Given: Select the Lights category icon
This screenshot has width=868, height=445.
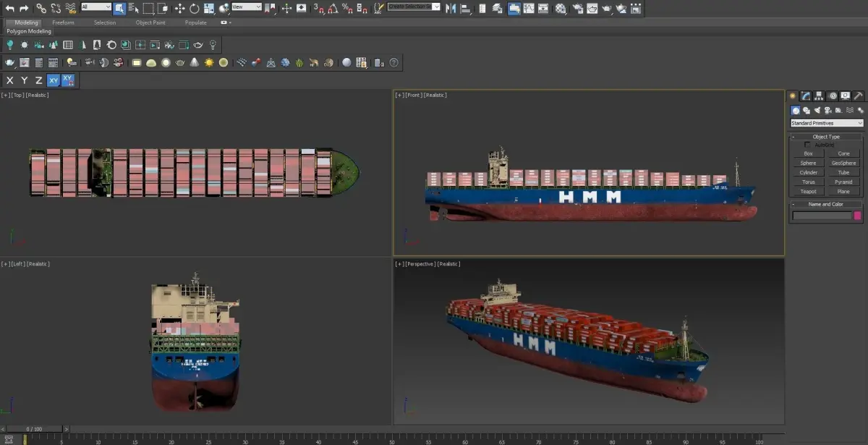Looking at the screenshot, I should point(817,110).
